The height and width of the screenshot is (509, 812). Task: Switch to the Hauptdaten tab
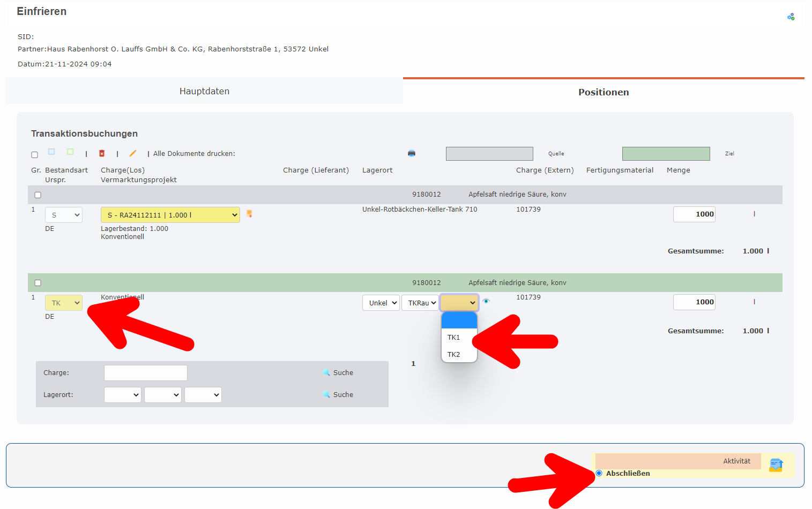(x=204, y=91)
